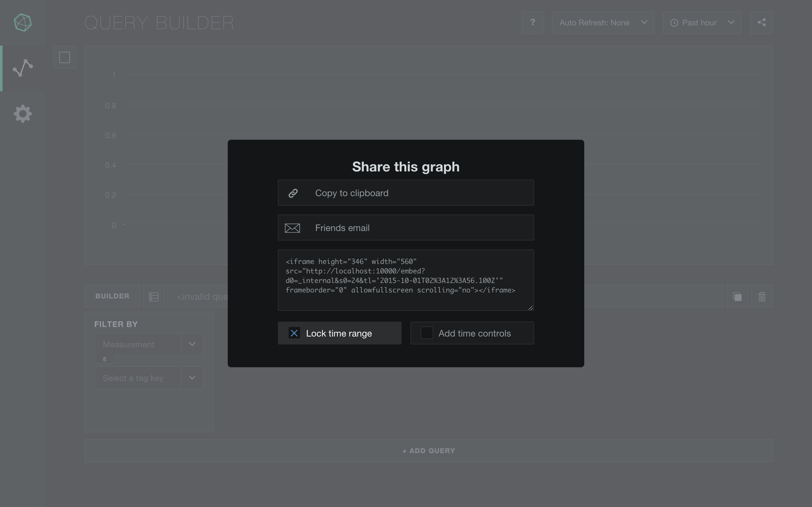Open the settings gear in sidebar
This screenshot has width=812, height=507.
pos(23,114)
